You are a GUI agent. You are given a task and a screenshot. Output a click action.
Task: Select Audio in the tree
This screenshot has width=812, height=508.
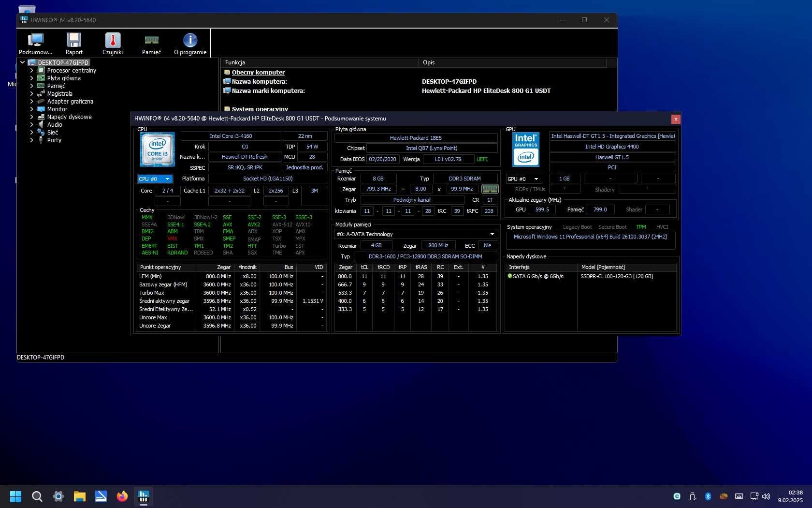click(x=55, y=124)
